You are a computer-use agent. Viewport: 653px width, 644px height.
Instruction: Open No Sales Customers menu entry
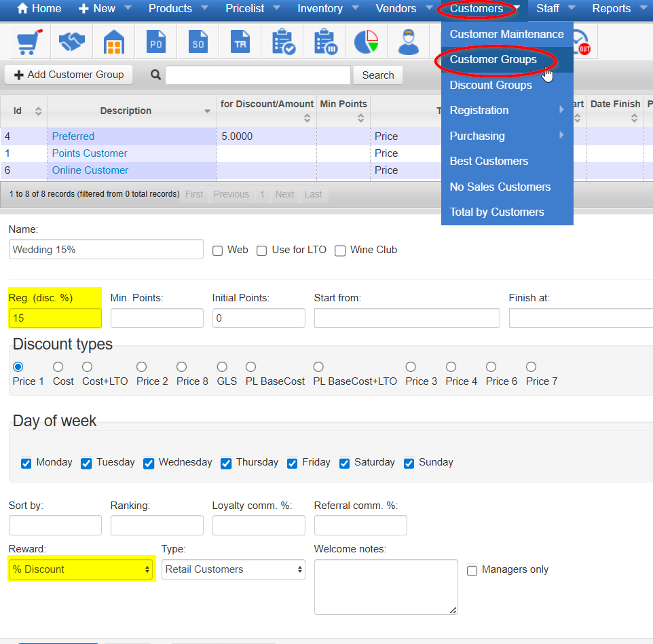507,187
